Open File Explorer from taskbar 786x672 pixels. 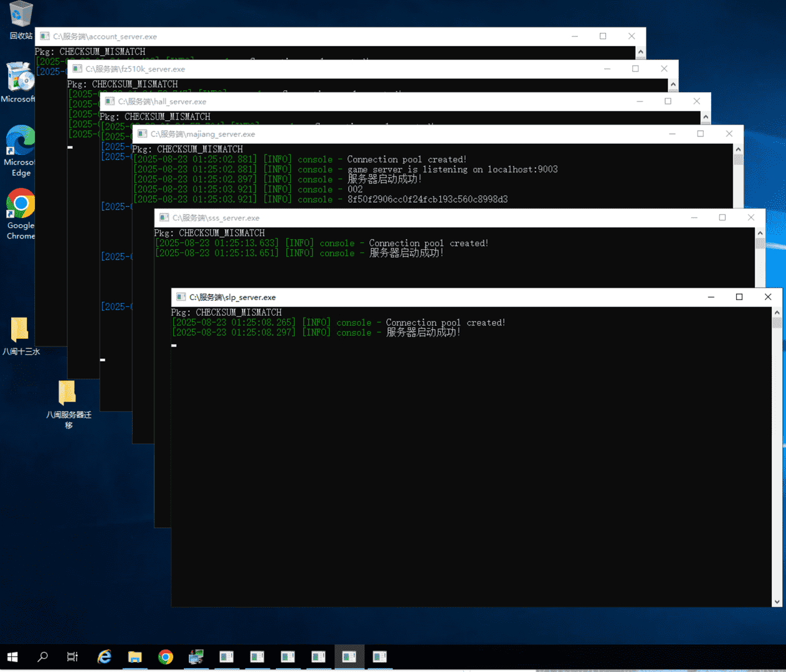pyautogui.click(x=135, y=657)
